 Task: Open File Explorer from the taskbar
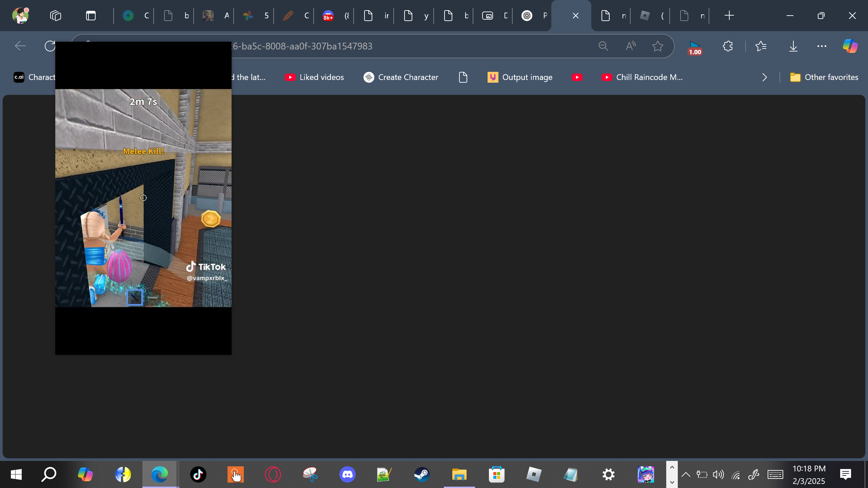[459, 474]
